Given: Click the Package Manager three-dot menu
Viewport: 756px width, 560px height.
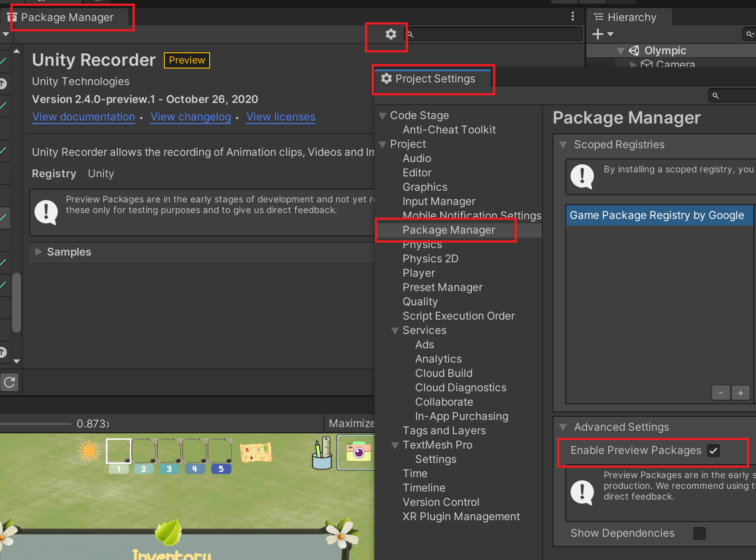Looking at the screenshot, I should tap(572, 17).
